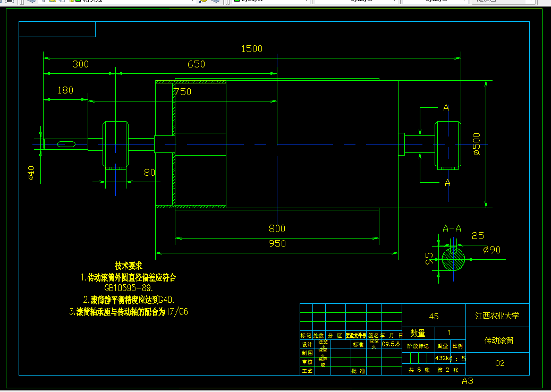Click the 制图 row label
The height and width of the screenshot is (392, 551).
click(307, 353)
